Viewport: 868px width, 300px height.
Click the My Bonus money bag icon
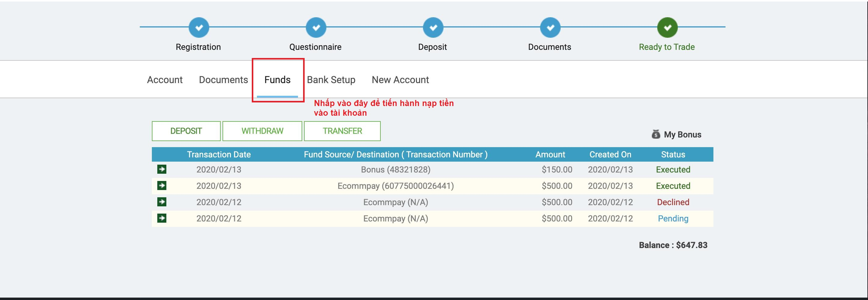pos(656,134)
